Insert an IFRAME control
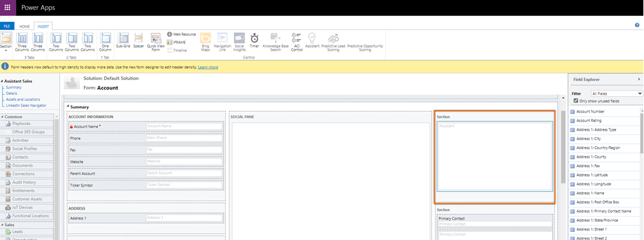The image size is (644, 240). (177, 42)
